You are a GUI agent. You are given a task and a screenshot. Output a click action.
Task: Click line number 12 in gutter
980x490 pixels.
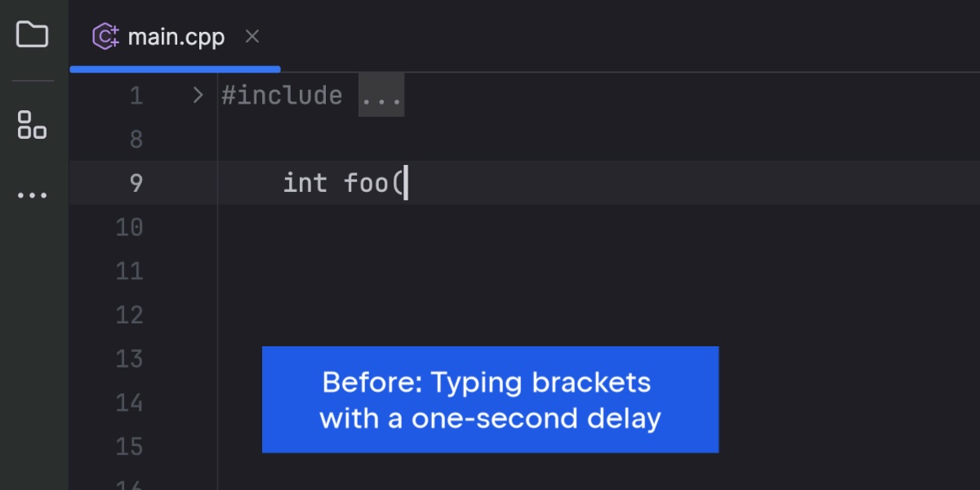pyautogui.click(x=129, y=315)
